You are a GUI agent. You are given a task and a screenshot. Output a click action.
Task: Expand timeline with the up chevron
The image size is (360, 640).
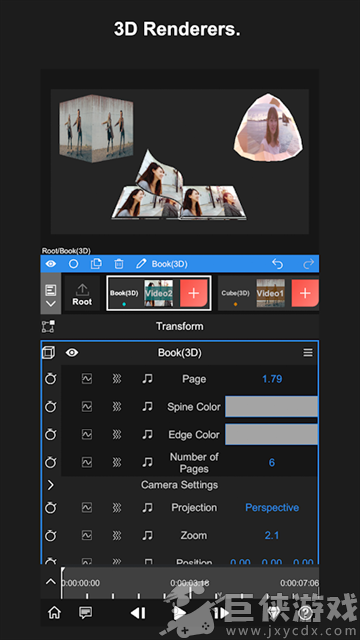tap(51, 582)
